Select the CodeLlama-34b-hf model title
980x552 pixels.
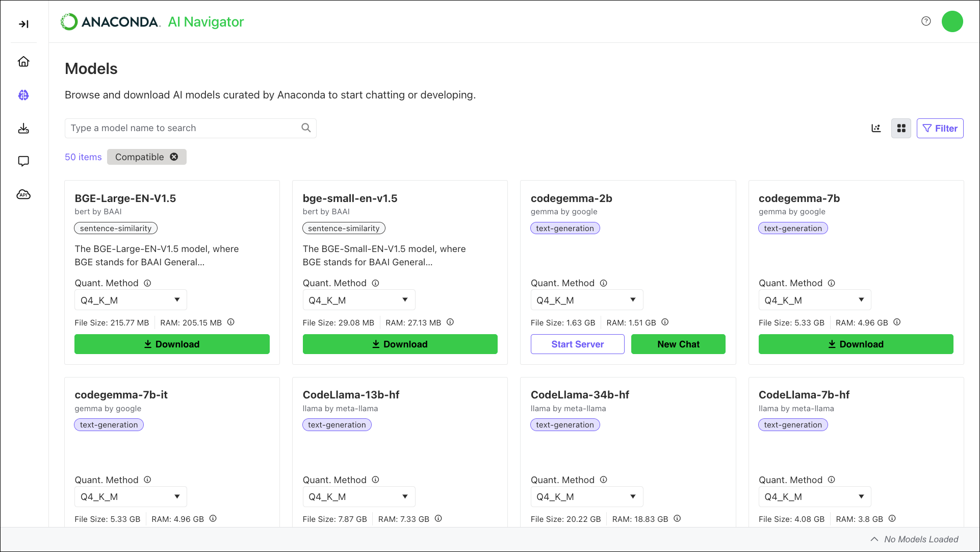point(580,394)
